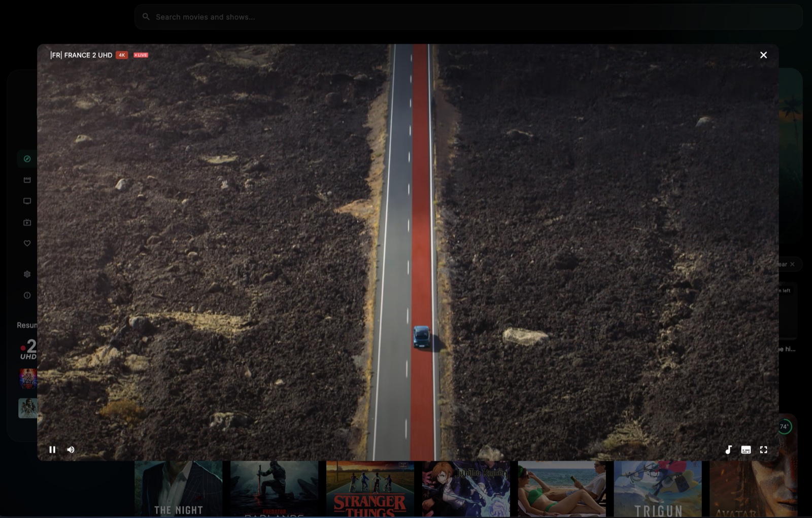Select the Stranger Things poster
This screenshot has width=812, height=518.
click(370, 489)
